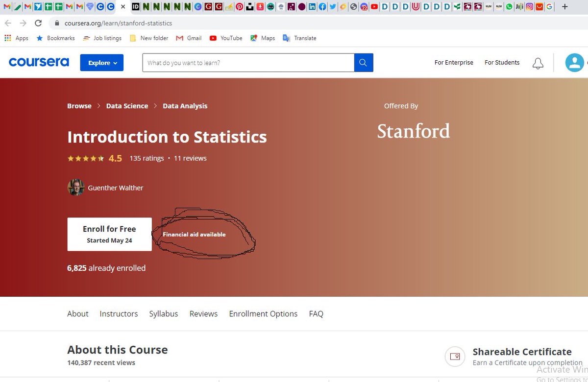
Task: Click the '6,825 already enrolled' text
Action: click(x=106, y=268)
